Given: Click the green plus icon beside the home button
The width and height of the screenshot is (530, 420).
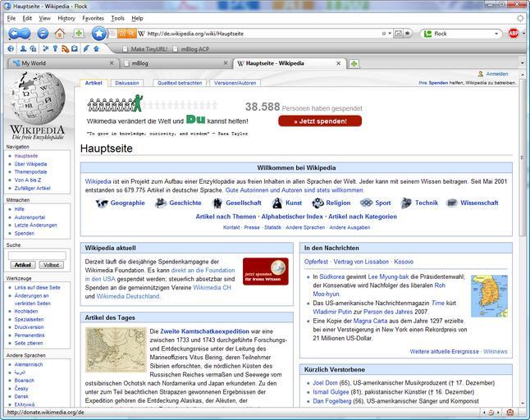Looking at the screenshot, I should point(79,33).
